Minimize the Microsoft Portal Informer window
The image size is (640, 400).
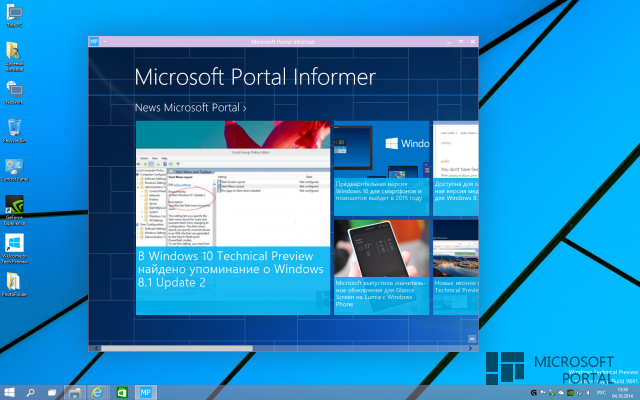449,42
